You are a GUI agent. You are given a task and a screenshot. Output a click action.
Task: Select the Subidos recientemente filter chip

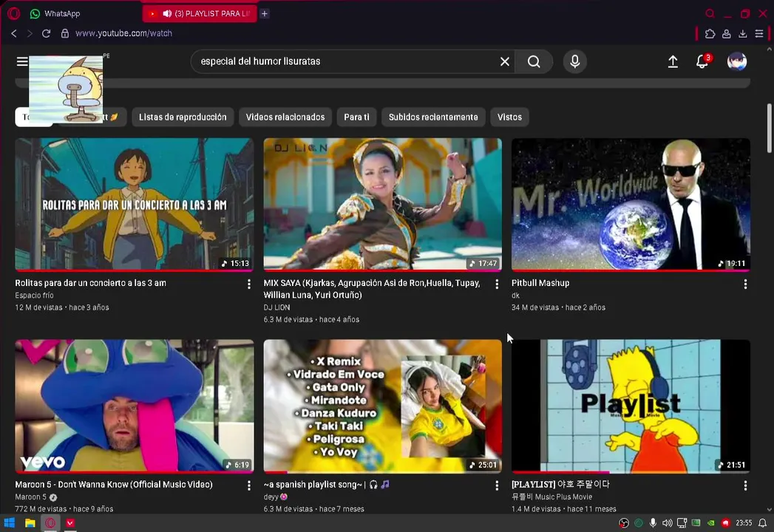[433, 117]
